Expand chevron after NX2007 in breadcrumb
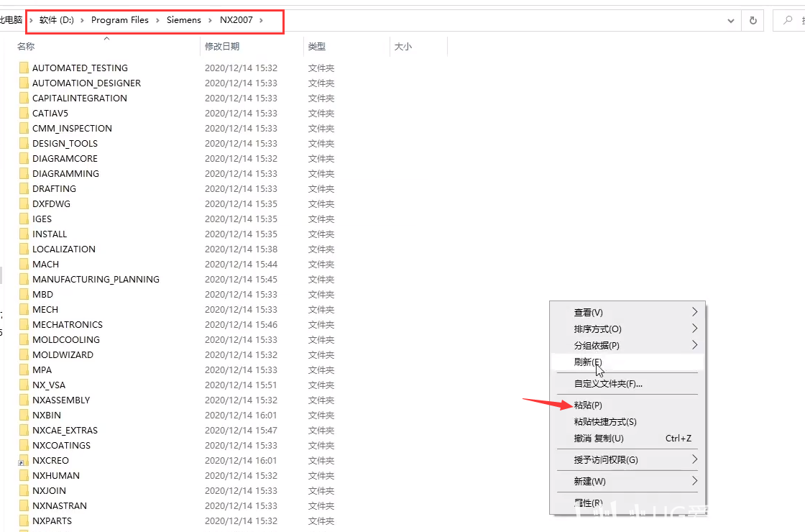Viewport: 805px width, 532px height. 261,20
